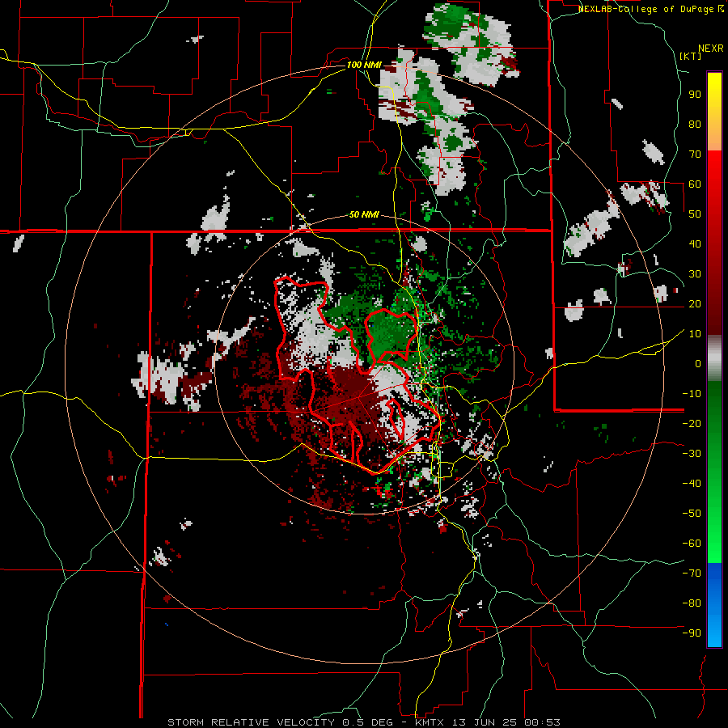728x728 pixels.
Task: Click the -60 value on velocity scale
Action: pyautogui.click(x=692, y=544)
